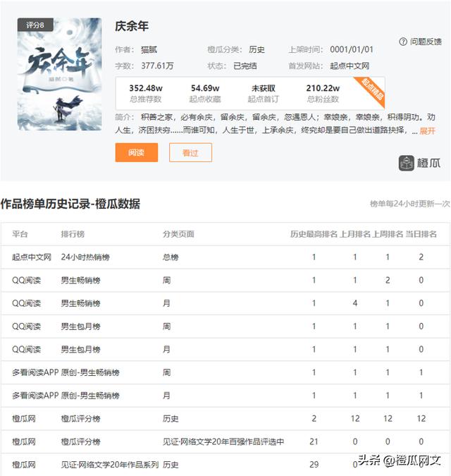Viewport: 451px width, 476px height.
Task: Click 上周排名 value 2 in 男生畅销榜 周 row
Action: [x=388, y=280]
